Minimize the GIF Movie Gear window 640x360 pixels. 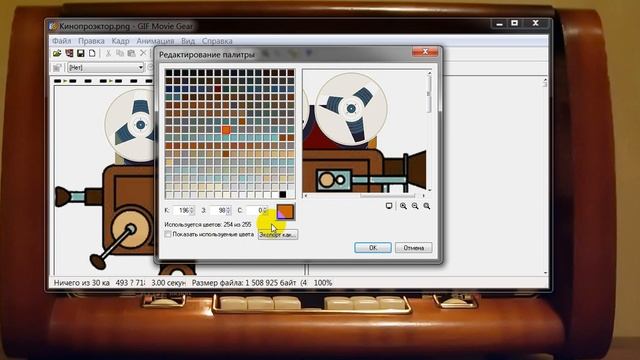point(499,23)
